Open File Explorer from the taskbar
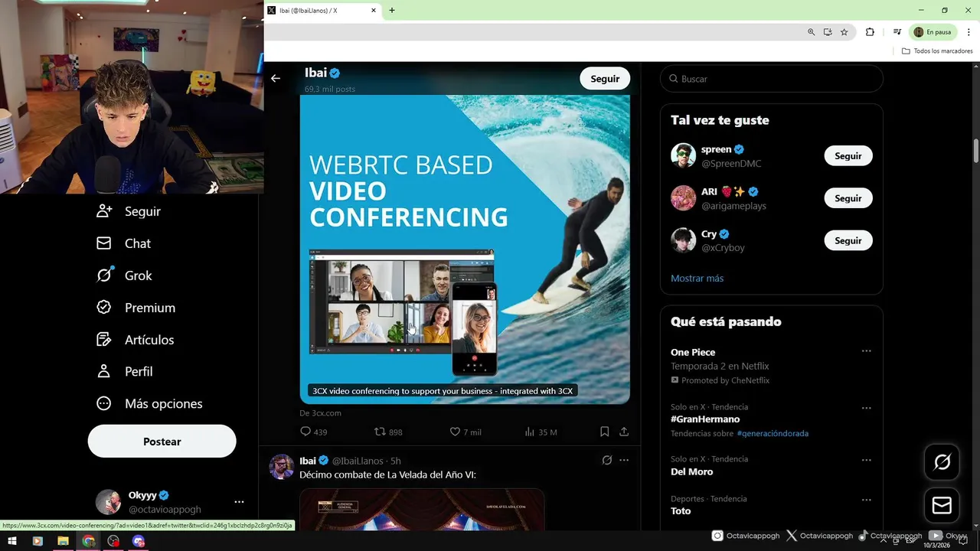 [63, 541]
